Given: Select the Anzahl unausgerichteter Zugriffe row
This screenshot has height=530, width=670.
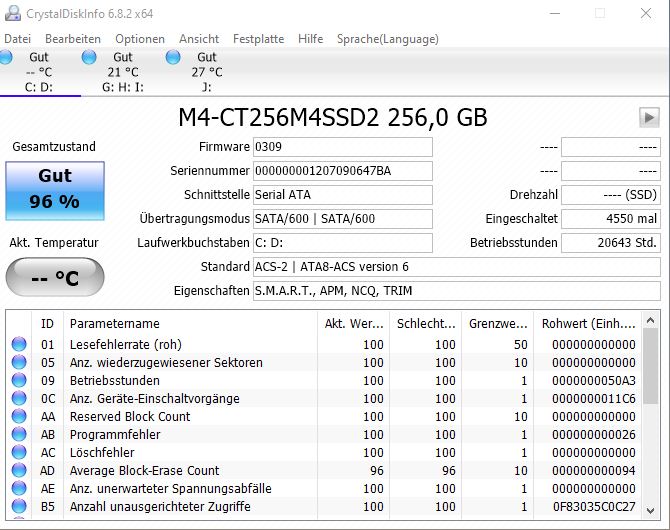Looking at the screenshot, I should pyautogui.click(x=324, y=506).
